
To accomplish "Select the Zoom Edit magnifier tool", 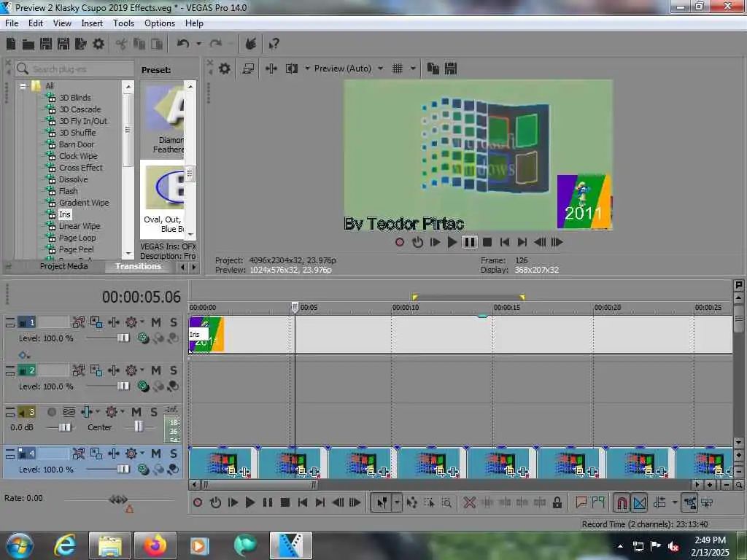I will point(446,502).
